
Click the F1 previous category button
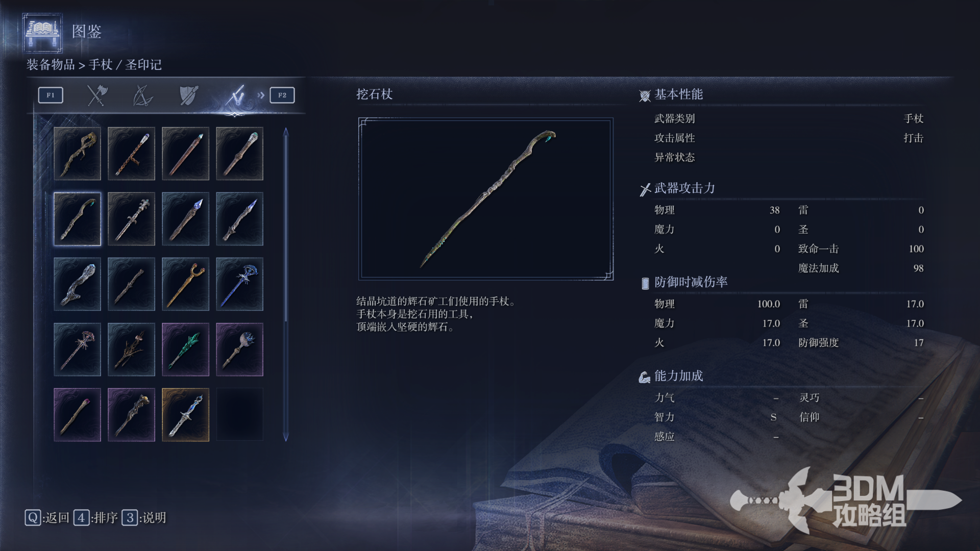(51, 95)
